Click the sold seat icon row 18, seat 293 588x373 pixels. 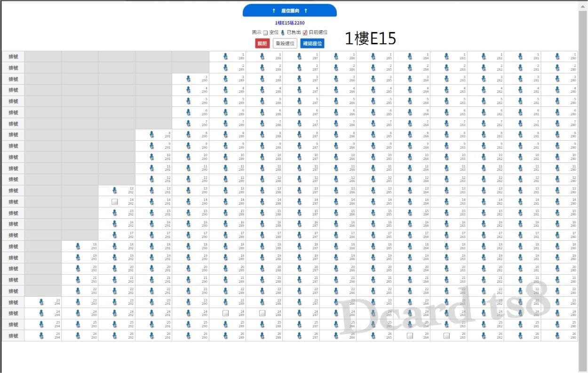pyautogui.click(x=78, y=246)
